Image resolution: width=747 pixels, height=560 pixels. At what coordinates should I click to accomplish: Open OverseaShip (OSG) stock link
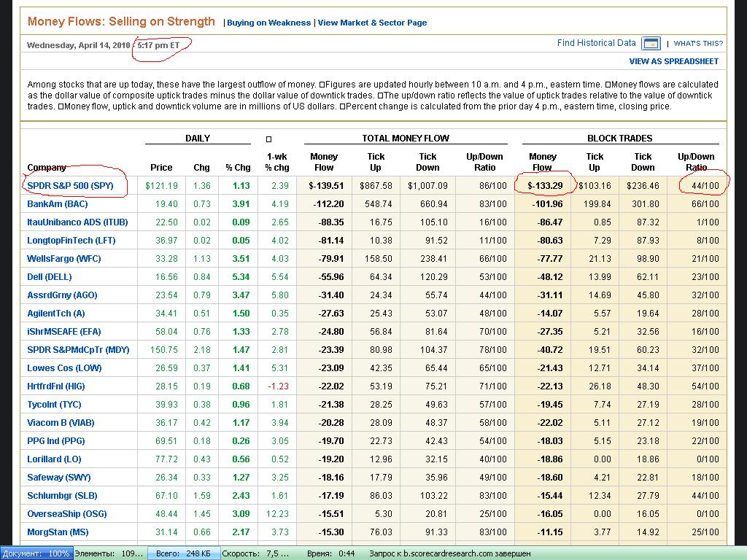tap(66, 514)
